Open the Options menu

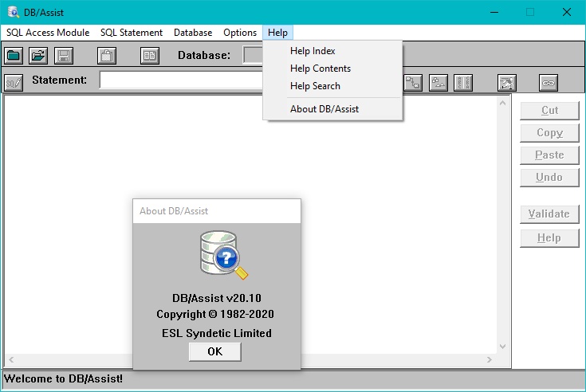pyautogui.click(x=240, y=33)
